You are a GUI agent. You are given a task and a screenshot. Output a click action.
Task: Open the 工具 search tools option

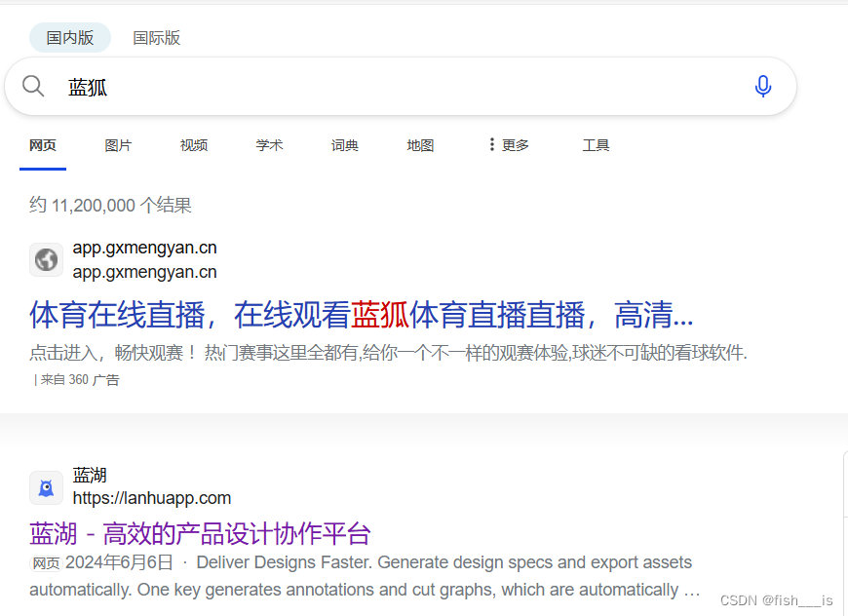click(596, 145)
